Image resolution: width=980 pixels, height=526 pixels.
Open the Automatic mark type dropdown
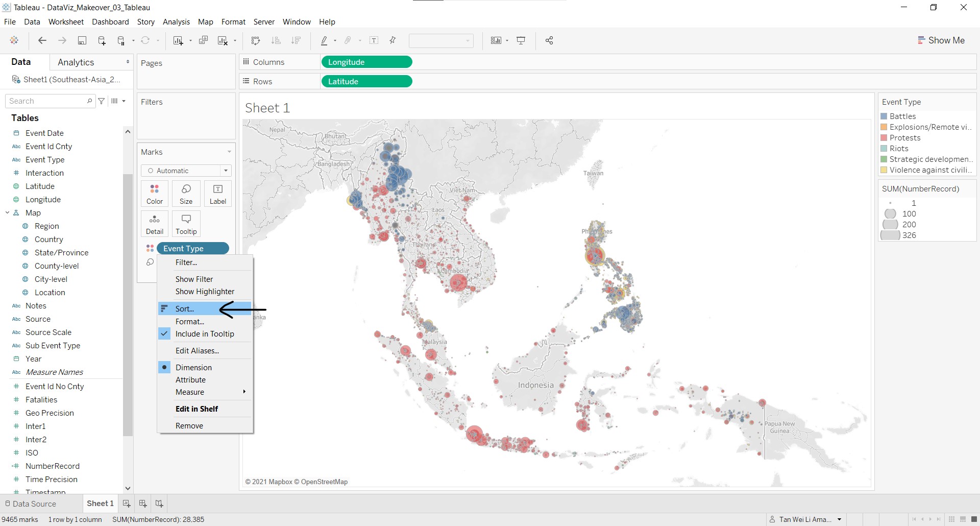186,171
